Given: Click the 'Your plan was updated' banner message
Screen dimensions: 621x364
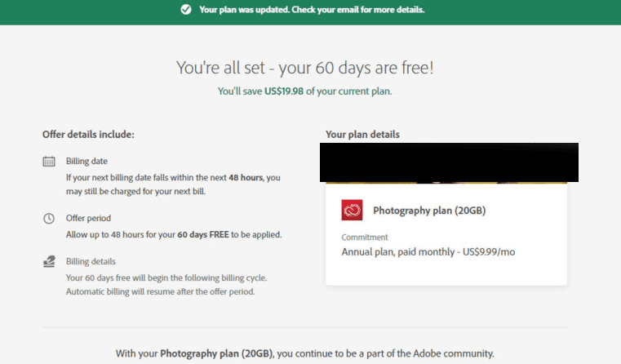Looking at the screenshot, I should point(312,10).
